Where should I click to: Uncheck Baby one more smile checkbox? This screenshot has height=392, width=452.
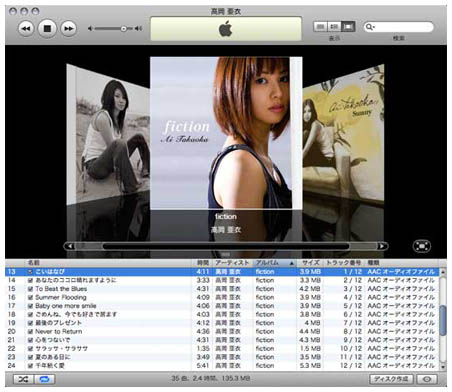[30, 306]
